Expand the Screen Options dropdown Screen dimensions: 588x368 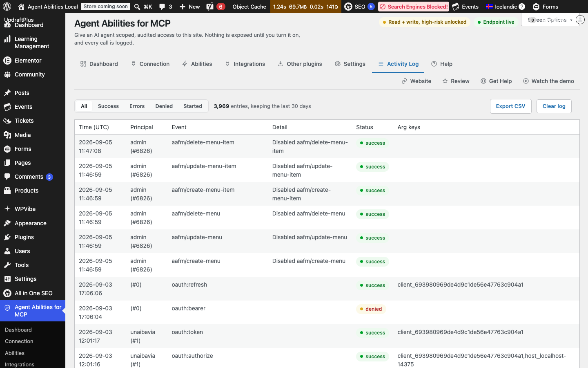pyautogui.click(x=550, y=20)
